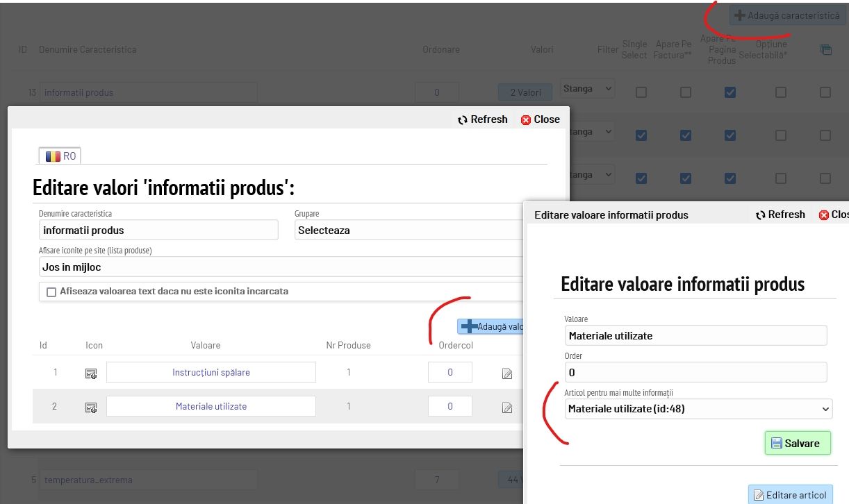Expand Stanga filter dropdown for informatii produs row
Screen dimensions: 849x504
click(588, 89)
